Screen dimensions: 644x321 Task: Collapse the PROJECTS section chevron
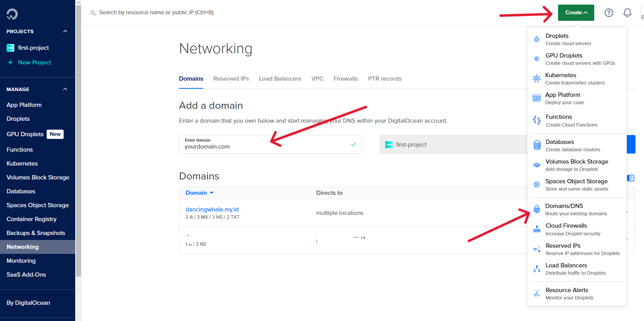pyautogui.click(x=65, y=31)
